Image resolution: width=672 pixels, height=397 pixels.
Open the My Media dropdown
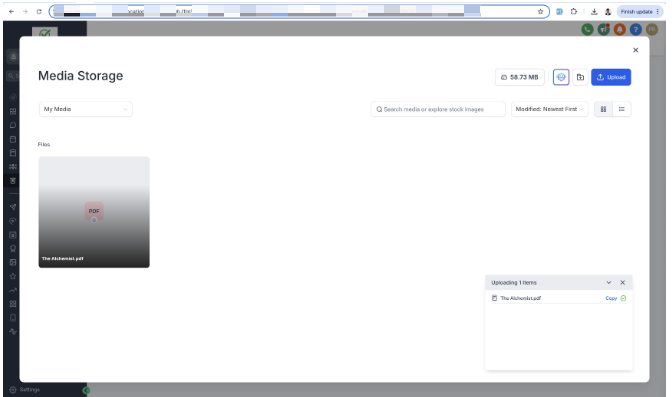click(x=86, y=109)
